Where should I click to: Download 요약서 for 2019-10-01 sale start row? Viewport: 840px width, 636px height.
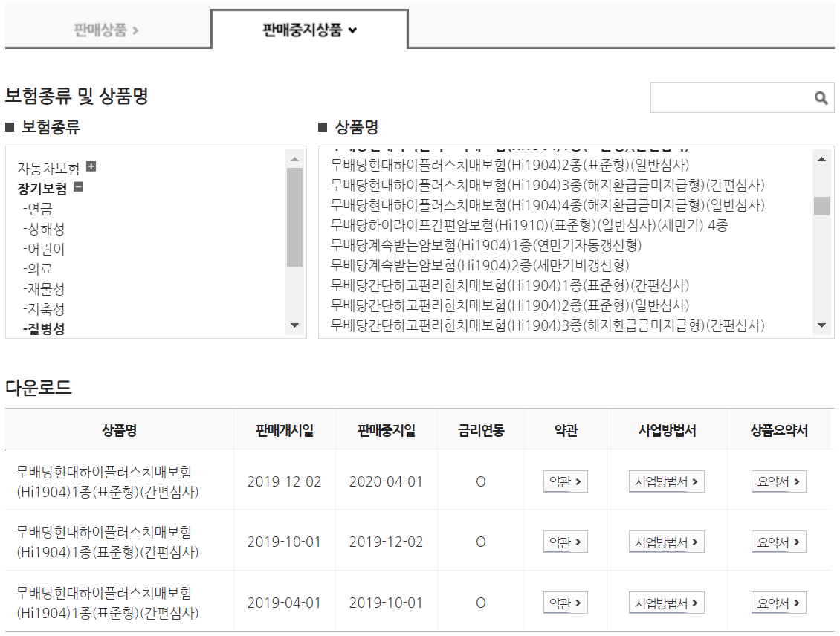[x=778, y=542]
